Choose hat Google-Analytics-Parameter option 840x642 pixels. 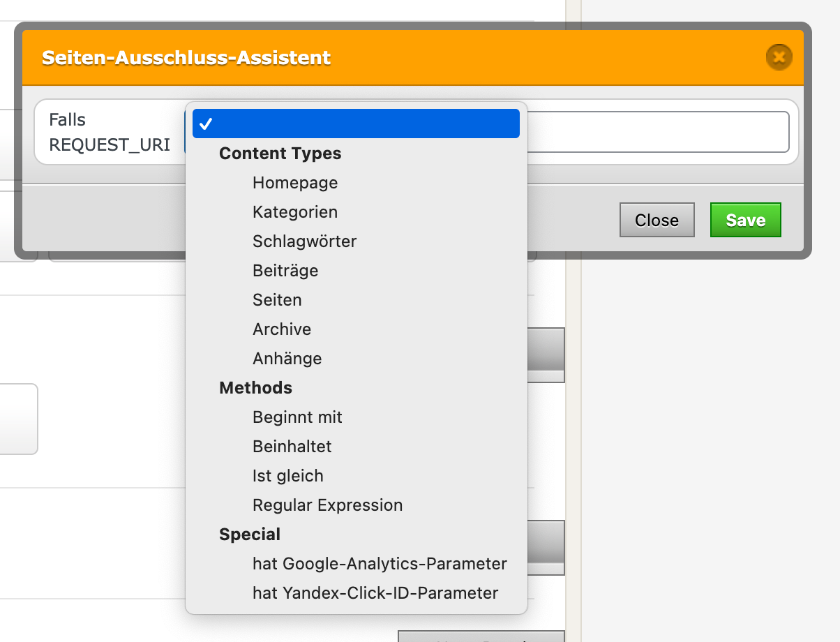[x=380, y=564]
